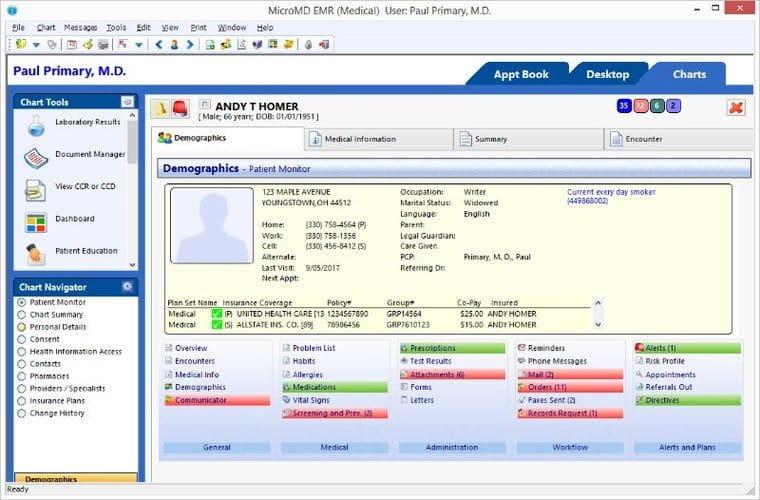
Task: Click the Chart Navigator gear settings icon
Action: point(127,286)
